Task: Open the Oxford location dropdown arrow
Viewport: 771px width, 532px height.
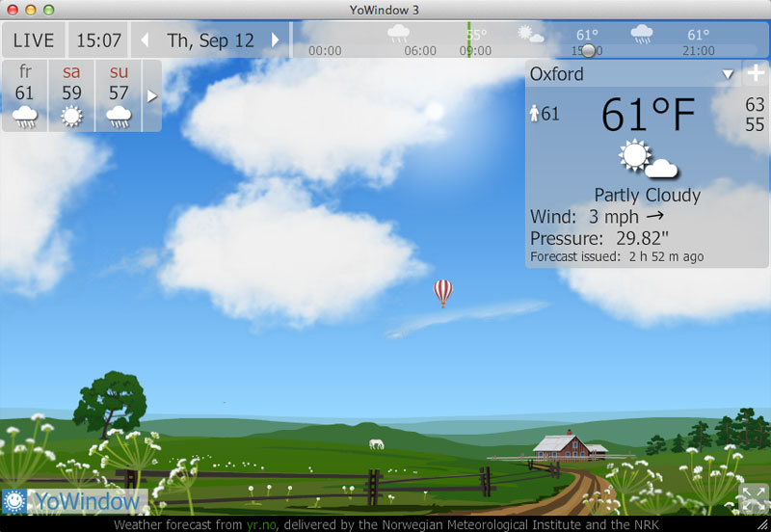Action: click(x=728, y=74)
